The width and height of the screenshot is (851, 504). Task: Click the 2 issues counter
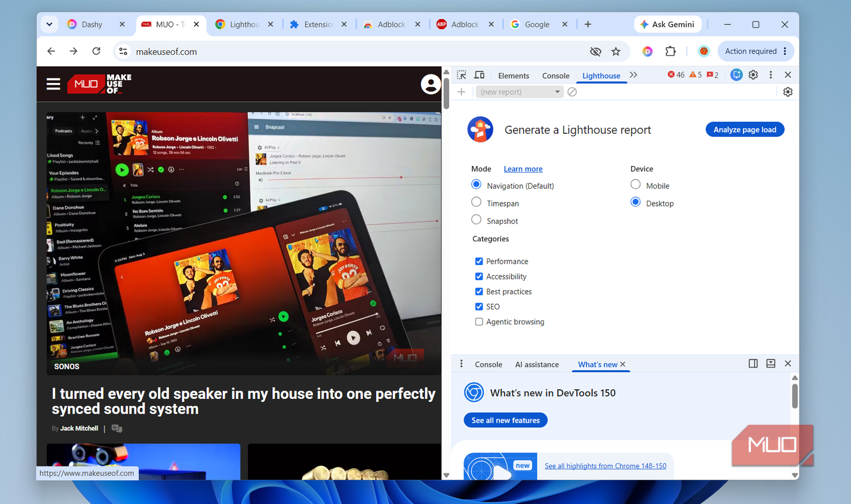coord(712,75)
